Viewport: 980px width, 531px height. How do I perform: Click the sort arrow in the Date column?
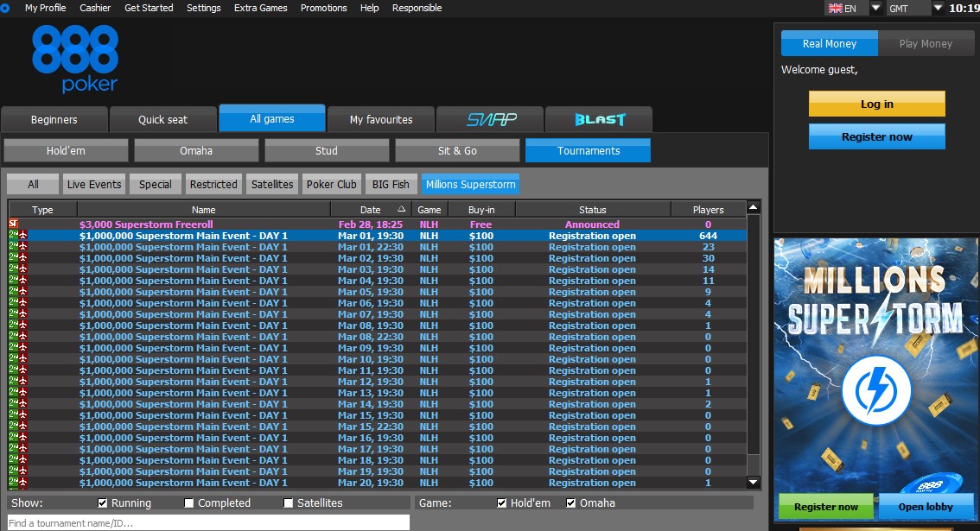point(401,210)
